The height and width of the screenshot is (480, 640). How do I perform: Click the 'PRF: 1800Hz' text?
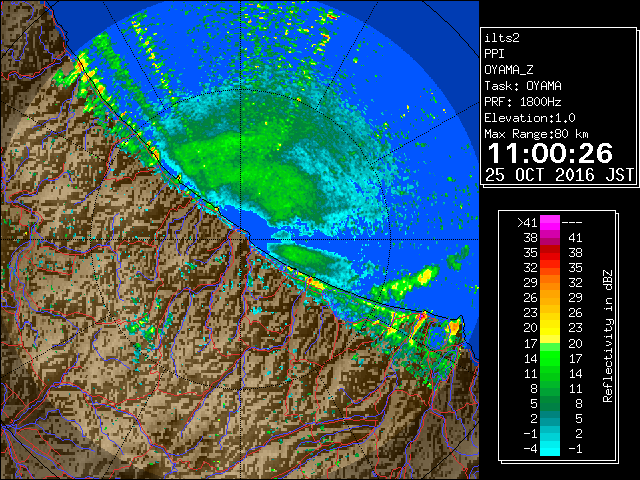(523, 102)
